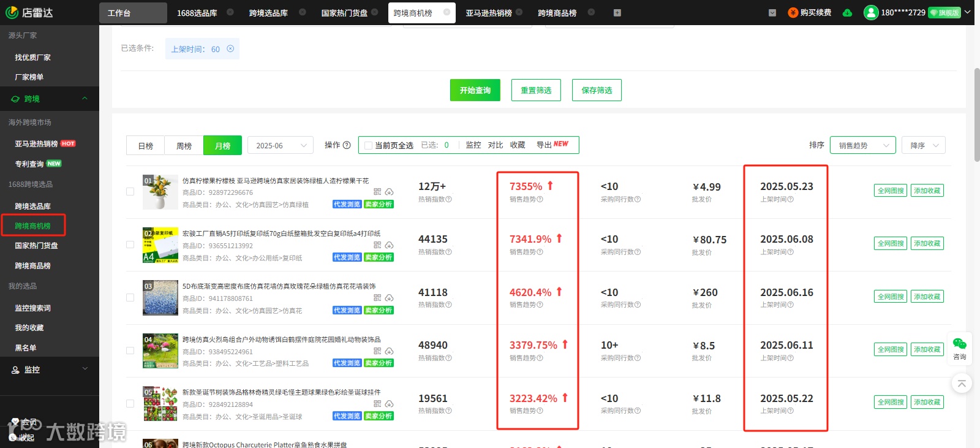Expand the 监控 sidebar section
Image resolution: width=980 pixels, height=448 pixels.
click(x=85, y=369)
